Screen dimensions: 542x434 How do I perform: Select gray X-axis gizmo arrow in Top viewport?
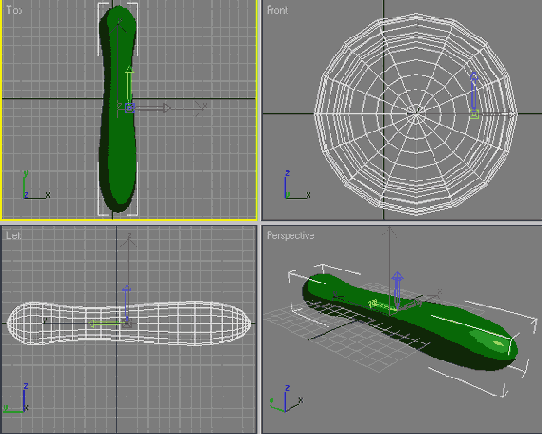point(152,108)
